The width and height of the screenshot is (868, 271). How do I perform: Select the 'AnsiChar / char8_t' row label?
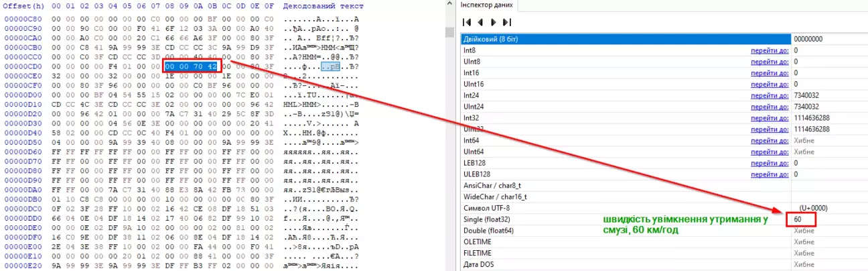[492, 186]
